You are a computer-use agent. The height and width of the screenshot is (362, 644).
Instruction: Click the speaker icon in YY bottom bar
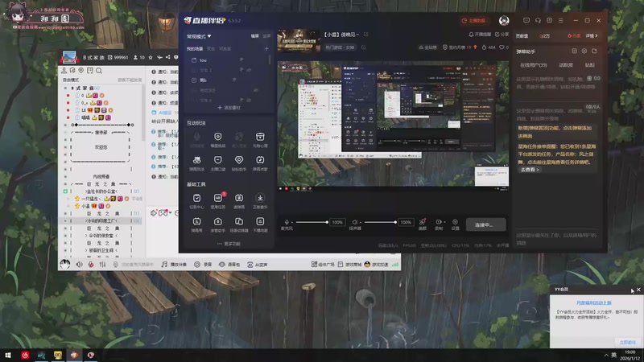[x=79, y=265]
